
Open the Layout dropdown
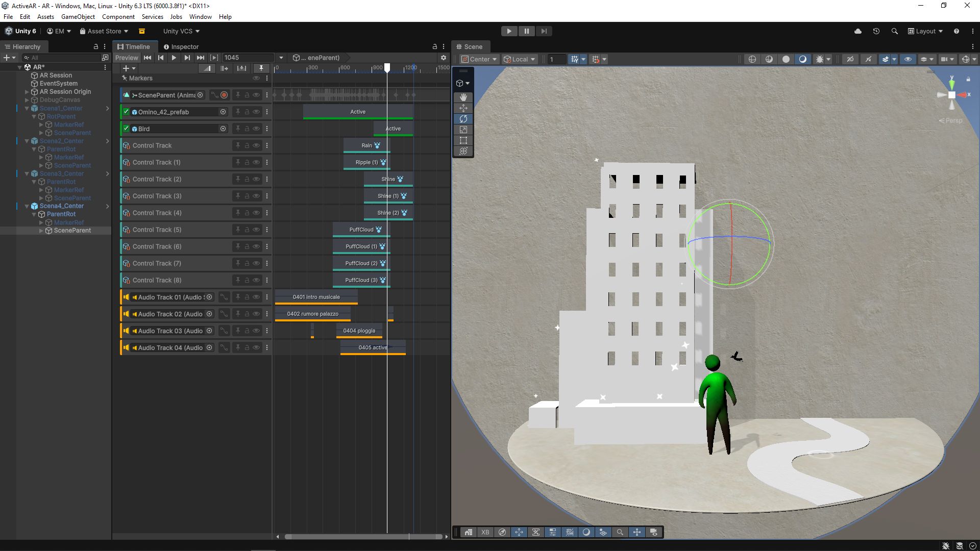925,31
